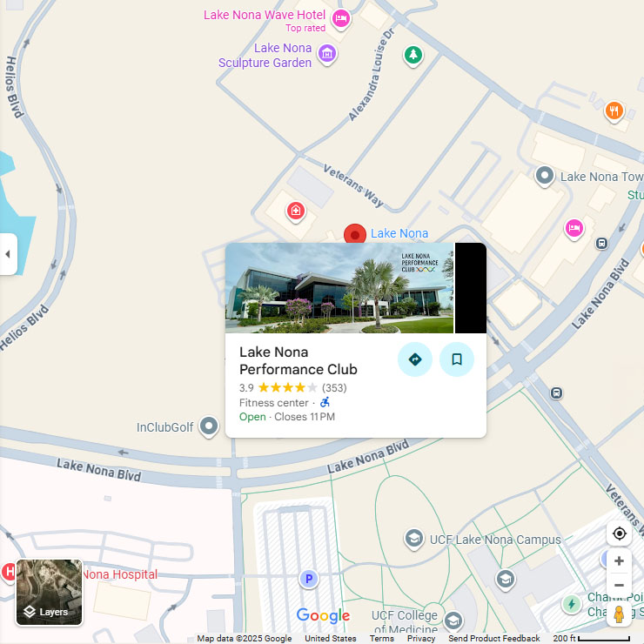Click the Street View pegman
The width and height of the screenshot is (644, 644).
[619, 614]
